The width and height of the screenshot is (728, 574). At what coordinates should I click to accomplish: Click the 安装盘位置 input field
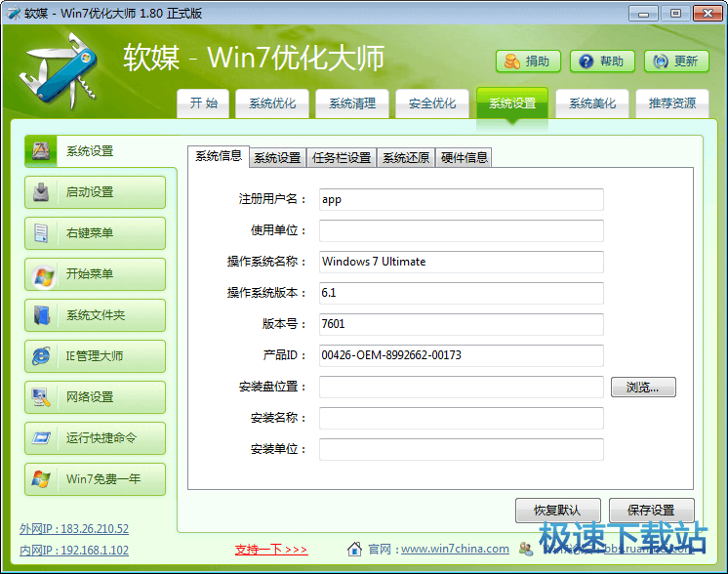coord(461,387)
